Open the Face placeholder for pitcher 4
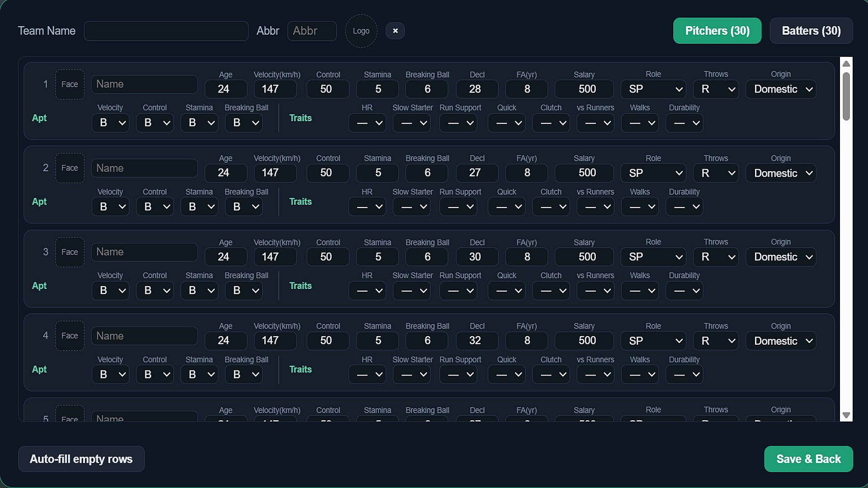Screen dimensions: 868x488 pyautogui.click(x=70, y=336)
